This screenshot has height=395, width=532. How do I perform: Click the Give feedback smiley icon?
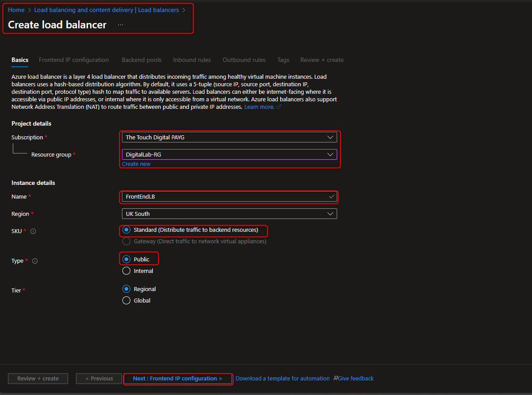[x=335, y=378]
